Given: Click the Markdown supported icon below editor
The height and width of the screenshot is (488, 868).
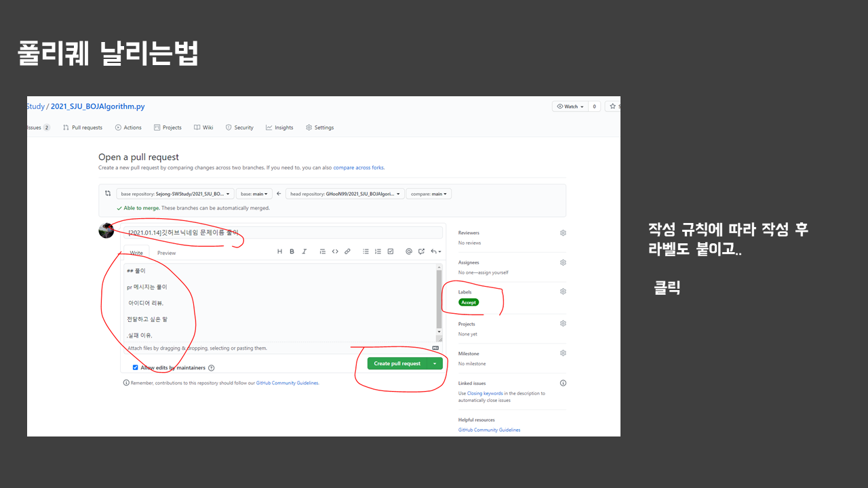Looking at the screenshot, I should (435, 348).
